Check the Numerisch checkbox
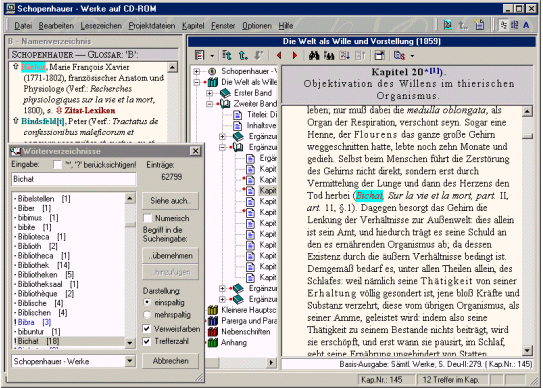543x388 pixels. click(x=148, y=218)
